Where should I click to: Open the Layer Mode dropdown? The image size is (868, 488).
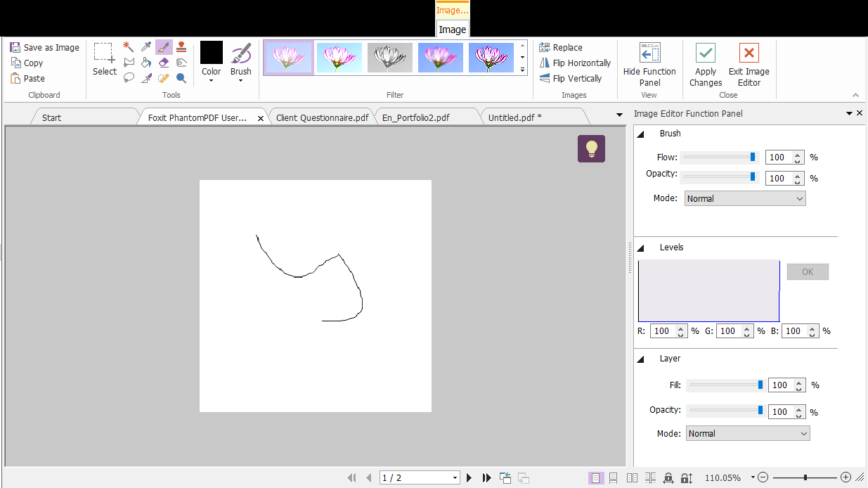click(x=748, y=434)
